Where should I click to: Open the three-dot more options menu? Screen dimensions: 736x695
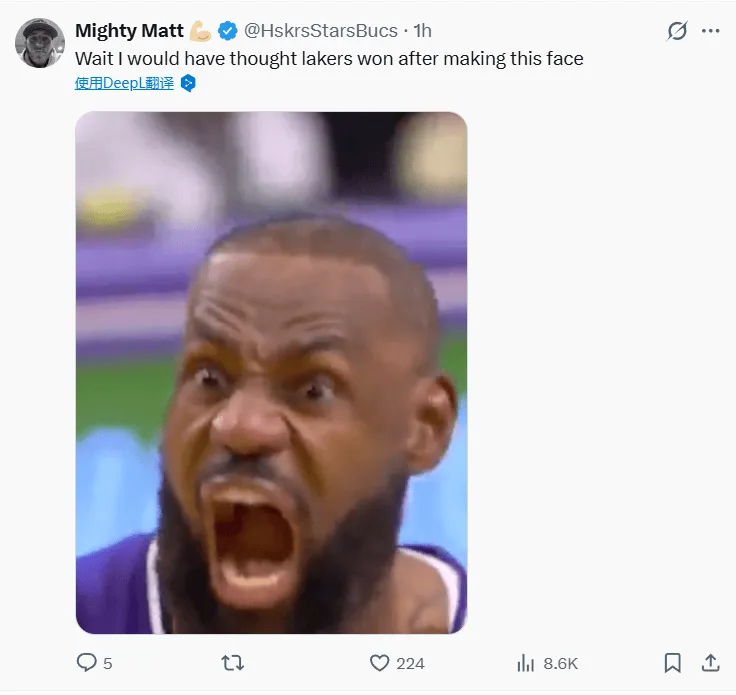click(711, 31)
